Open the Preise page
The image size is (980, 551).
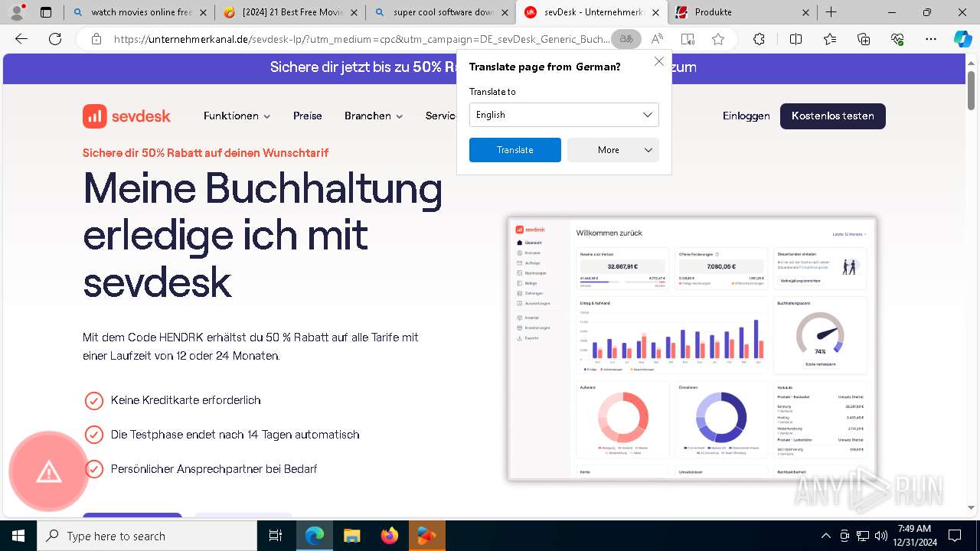point(308,116)
